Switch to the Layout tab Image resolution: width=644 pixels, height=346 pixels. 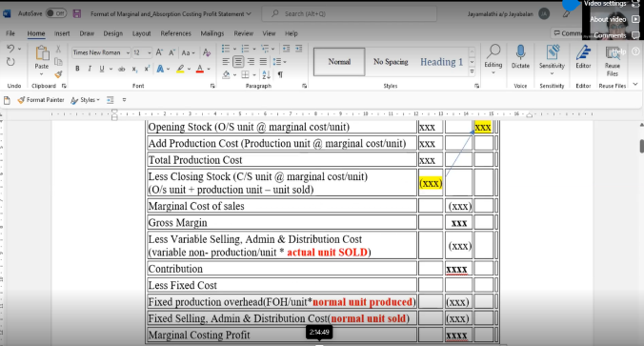pos(142,33)
